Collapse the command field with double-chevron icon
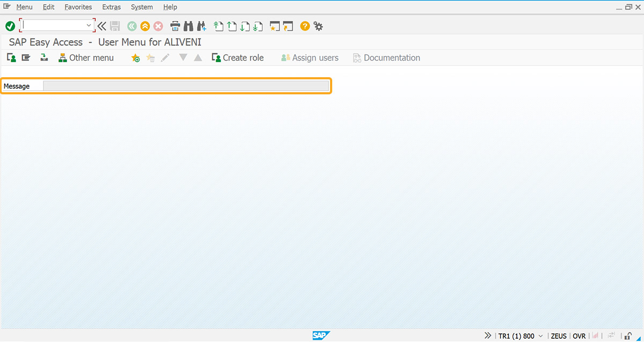 [102, 26]
